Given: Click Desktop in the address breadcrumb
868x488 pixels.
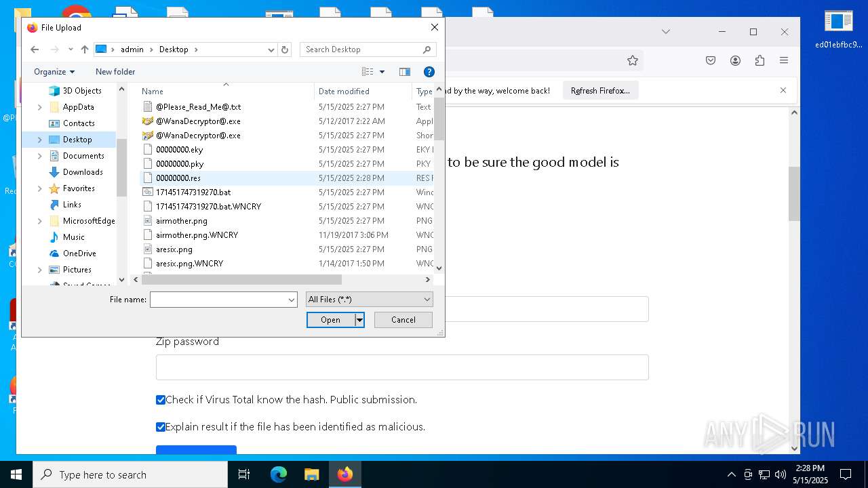Looking at the screenshot, I should (x=174, y=49).
